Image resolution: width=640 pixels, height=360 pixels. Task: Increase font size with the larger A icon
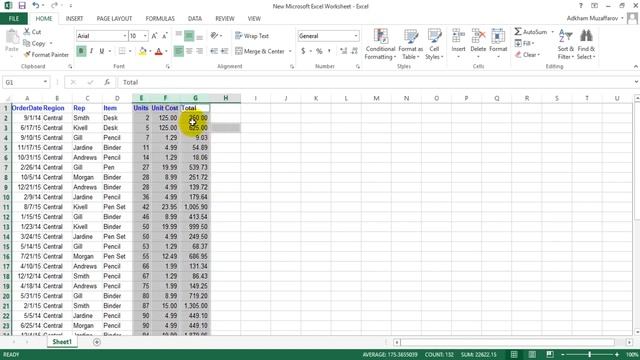click(x=154, y=36)
